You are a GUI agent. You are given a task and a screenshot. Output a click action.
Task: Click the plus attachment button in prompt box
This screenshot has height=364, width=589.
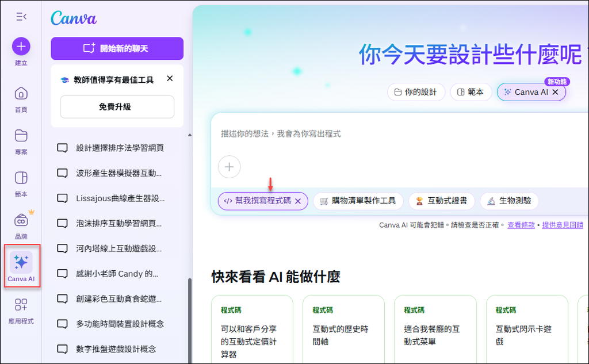pos(229,167)
